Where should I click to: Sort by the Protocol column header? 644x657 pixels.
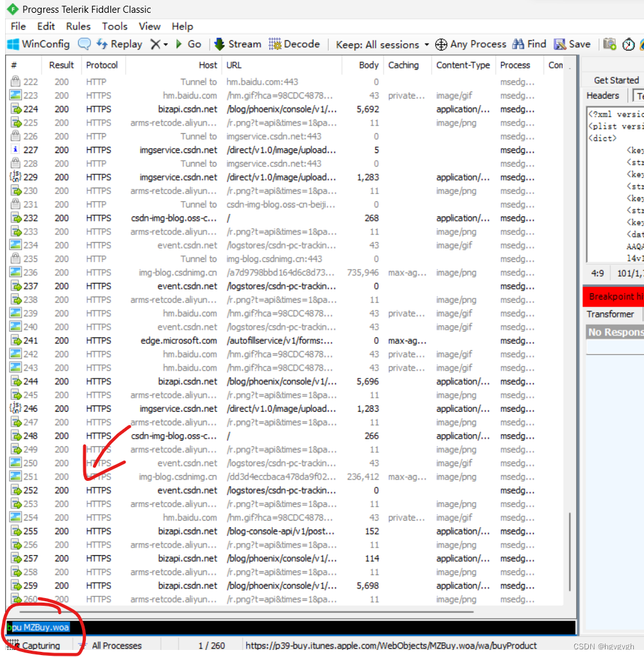point(102,65)
